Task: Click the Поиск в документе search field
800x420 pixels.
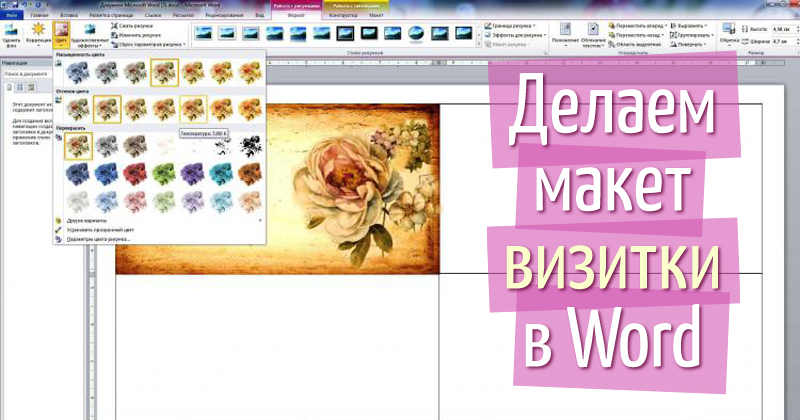Action: [x=27, y=74]
